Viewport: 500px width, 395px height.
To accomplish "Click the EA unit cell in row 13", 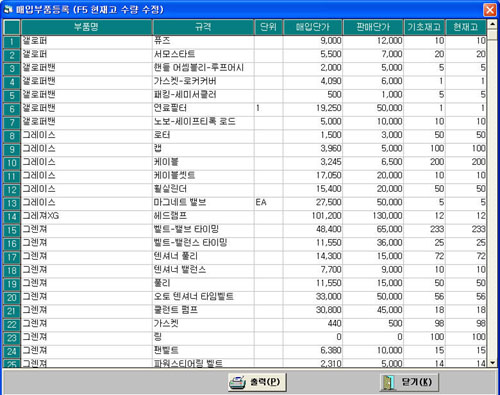I will [268, 203].
